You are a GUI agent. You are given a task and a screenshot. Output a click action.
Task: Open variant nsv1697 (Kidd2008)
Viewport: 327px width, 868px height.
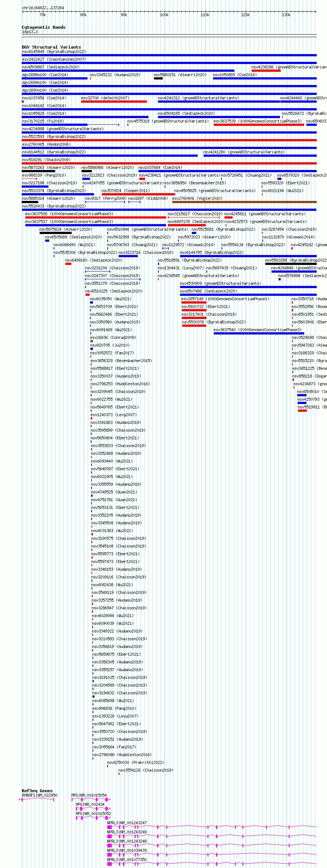tap(148, 198)
